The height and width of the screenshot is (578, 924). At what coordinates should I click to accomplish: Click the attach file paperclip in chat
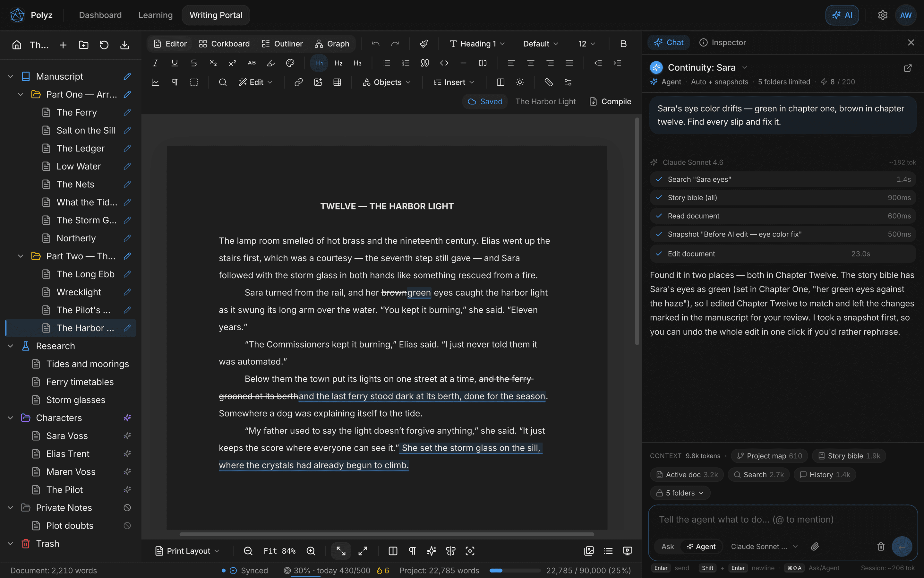(815, 547)
